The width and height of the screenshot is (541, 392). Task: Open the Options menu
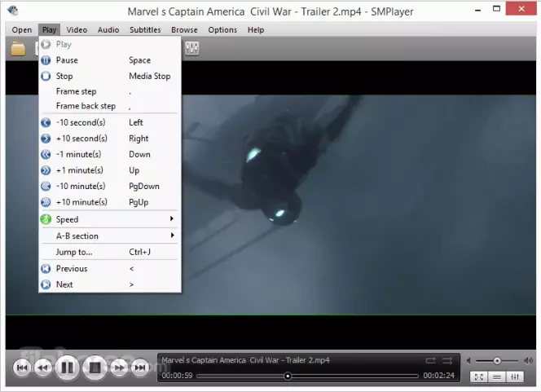tap(222, 30)
